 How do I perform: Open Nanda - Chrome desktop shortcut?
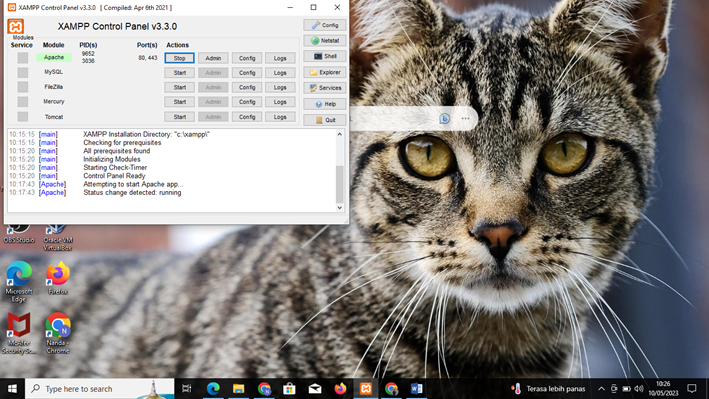(x=58, y=333)
